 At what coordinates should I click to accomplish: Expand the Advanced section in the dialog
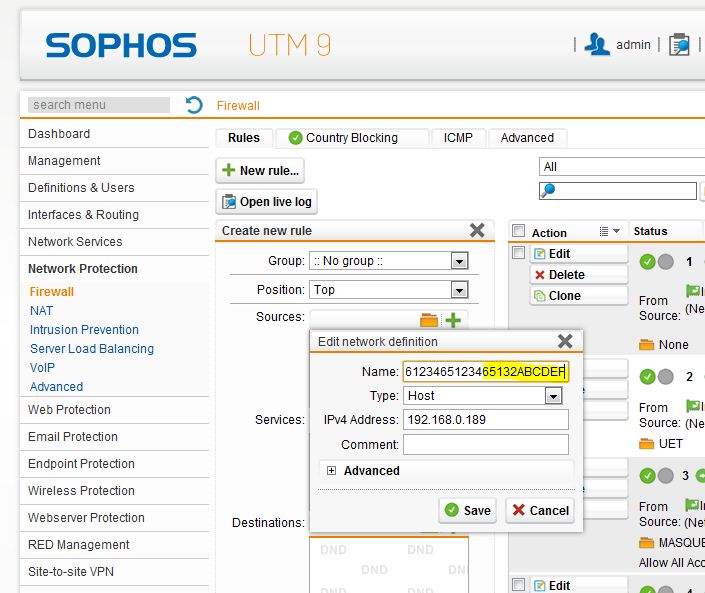click(331, 471)
